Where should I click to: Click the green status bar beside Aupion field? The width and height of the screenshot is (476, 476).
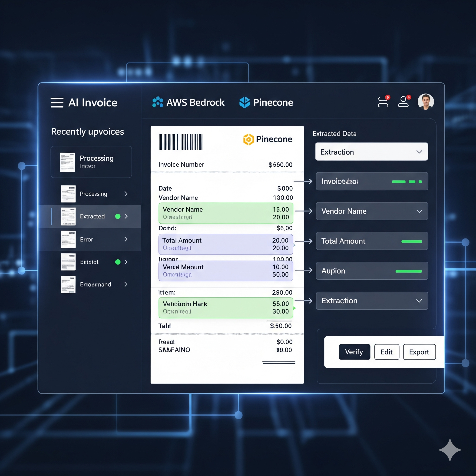409,271
